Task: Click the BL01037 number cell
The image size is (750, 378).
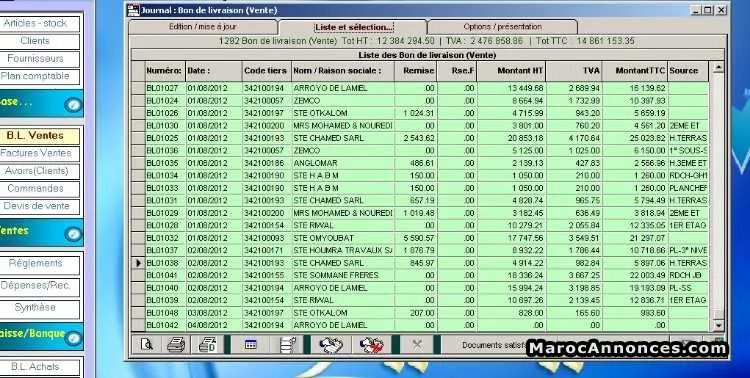Action: (x=165, y=251)
